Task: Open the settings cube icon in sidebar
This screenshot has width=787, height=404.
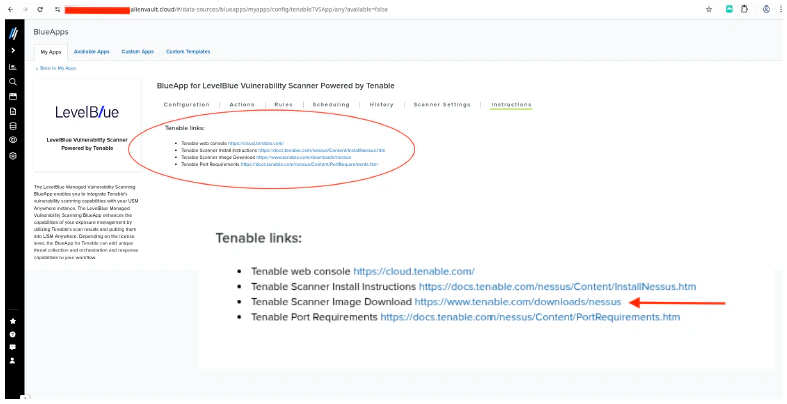Action: point(13,156)
